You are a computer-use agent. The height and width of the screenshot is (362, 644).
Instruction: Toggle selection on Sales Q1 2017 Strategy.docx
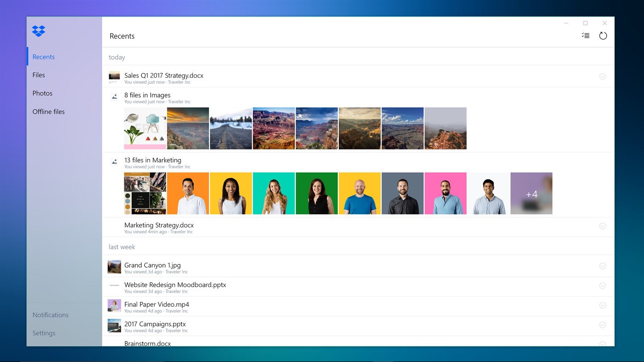(x=603, y=76)
